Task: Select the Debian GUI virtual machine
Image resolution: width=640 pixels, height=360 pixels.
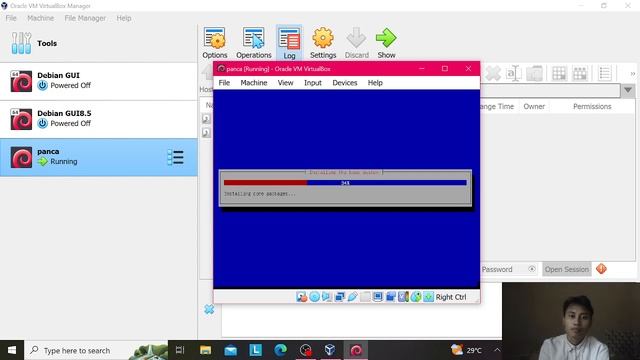Action: tap(98, 81)
